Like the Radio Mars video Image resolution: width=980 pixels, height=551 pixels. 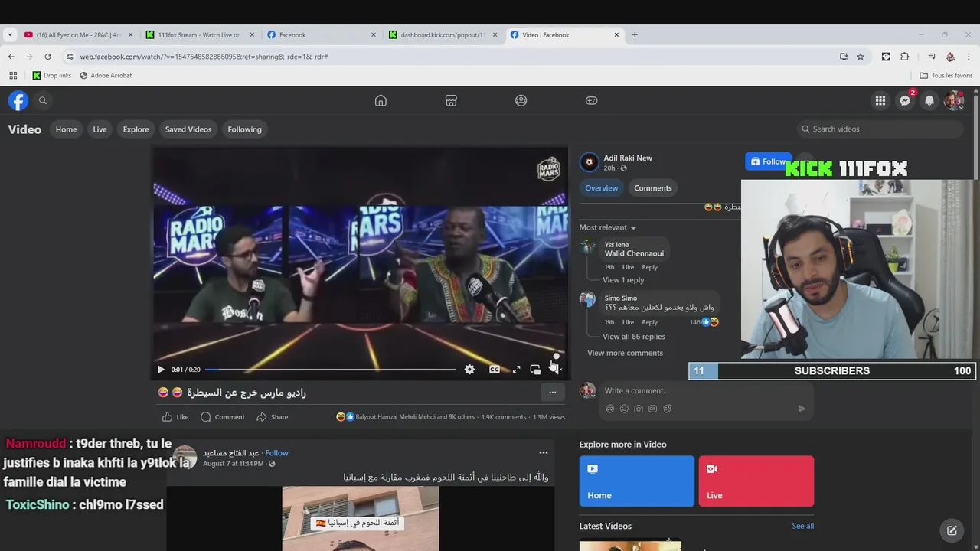[175, 417]
